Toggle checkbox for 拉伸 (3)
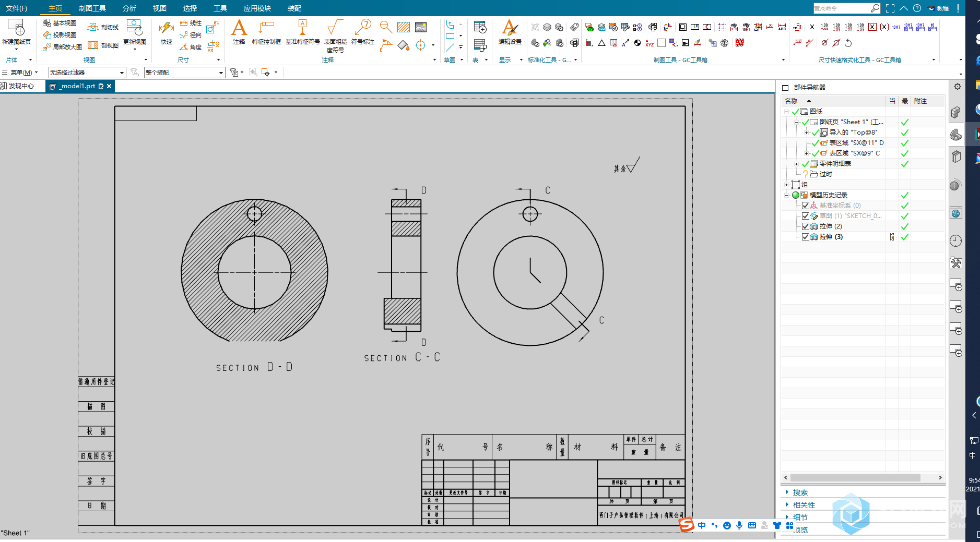The image size is (980, 542). point(806,237)
